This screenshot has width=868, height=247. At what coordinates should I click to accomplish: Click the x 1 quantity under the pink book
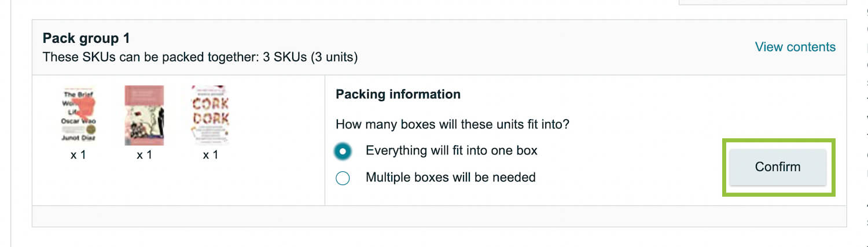click(144, 155)
